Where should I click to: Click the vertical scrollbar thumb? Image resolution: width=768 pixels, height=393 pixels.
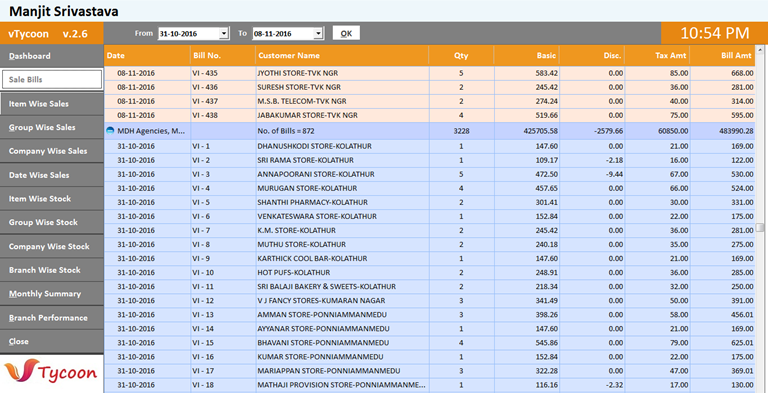[760, 227]
